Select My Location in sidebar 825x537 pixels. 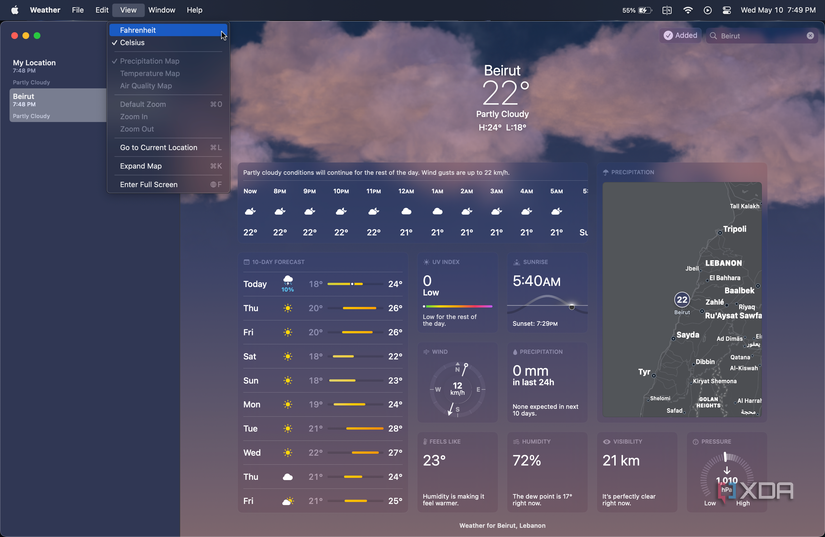click(x=58, y=72)
